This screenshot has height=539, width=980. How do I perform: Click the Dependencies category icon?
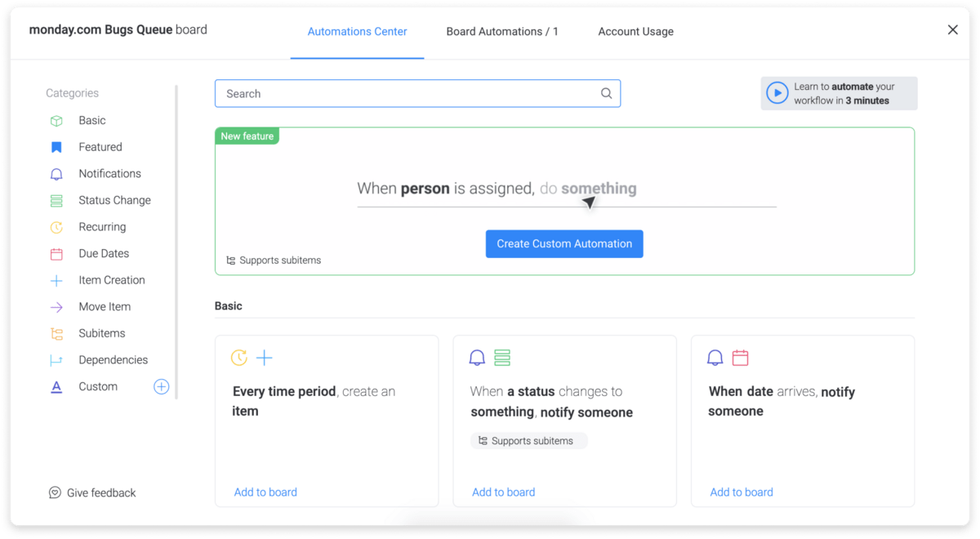56,360
